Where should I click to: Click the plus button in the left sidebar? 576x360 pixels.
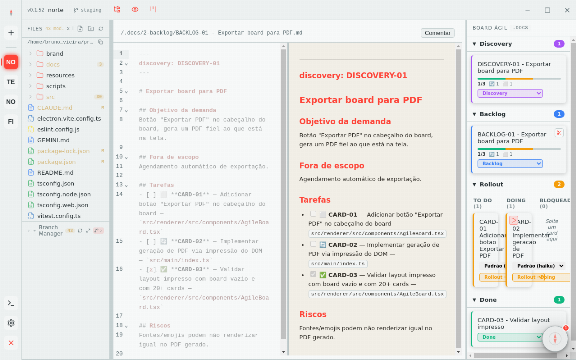point(11,33)
